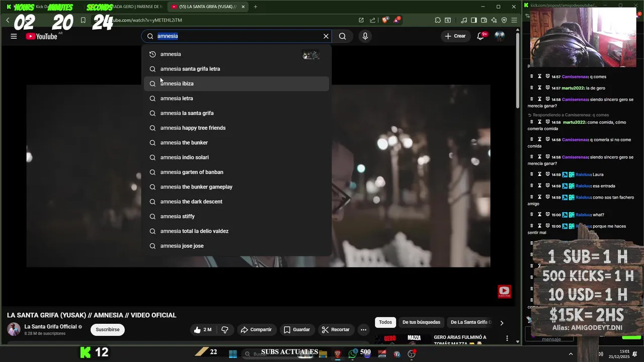Image resolution: width=644 pixels, height=362 pixels.
Task: Choose suggestion 'amnesia happy tree friends'
Action: coord(236,128)
